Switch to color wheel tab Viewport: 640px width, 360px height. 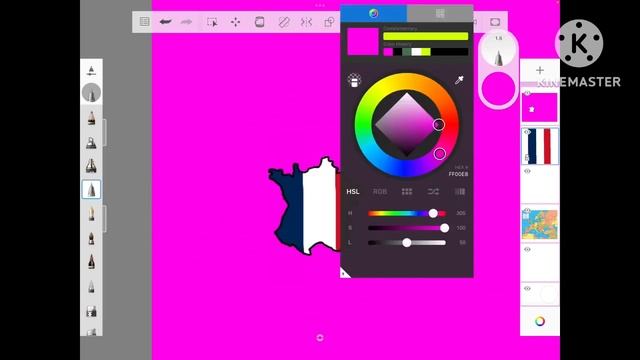point(373,13)
